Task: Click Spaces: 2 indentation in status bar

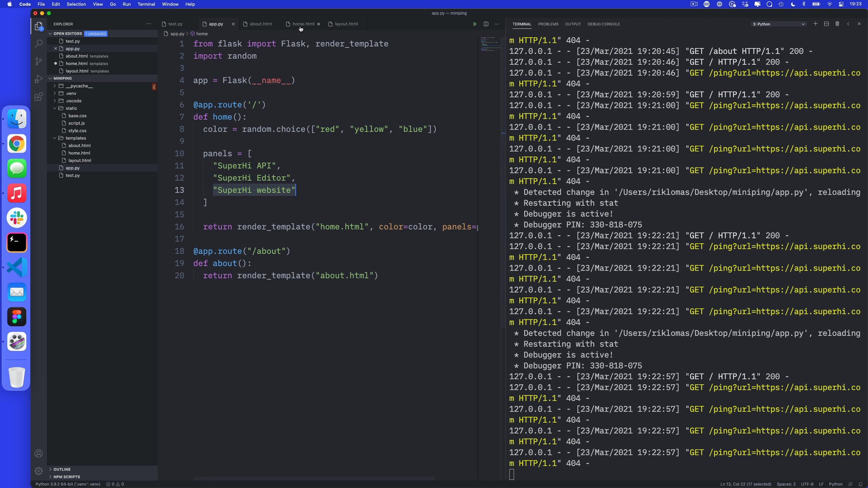Action: pyautogui.click(x=786, y=484)
